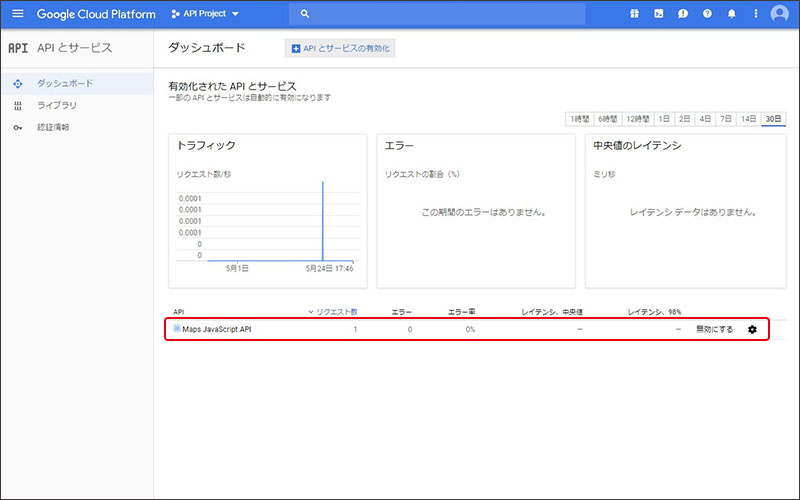Click the トラフィック card title
The width and height of the screenshot is (800, 500).
[206, 145]
